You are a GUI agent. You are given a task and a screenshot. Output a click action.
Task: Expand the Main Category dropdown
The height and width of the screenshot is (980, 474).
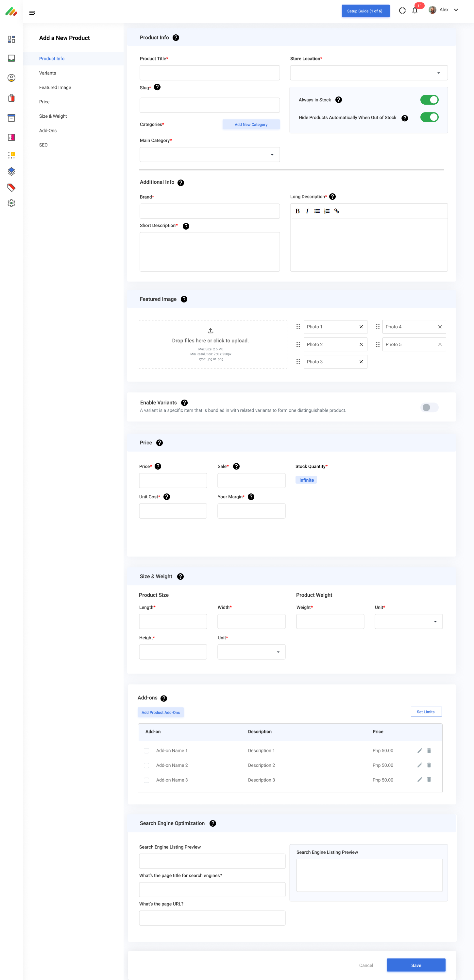pyautogui.click(x=210, y=155)
